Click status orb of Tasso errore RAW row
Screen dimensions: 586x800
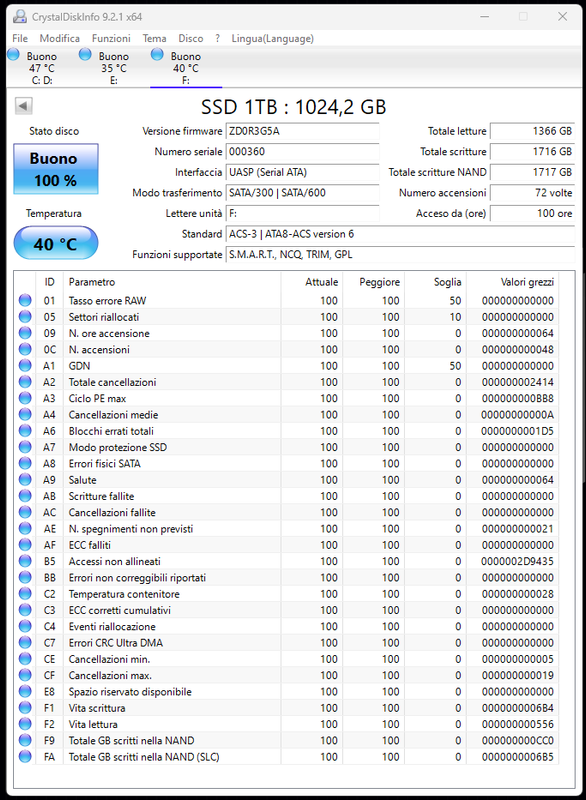(x=25, y=301)
